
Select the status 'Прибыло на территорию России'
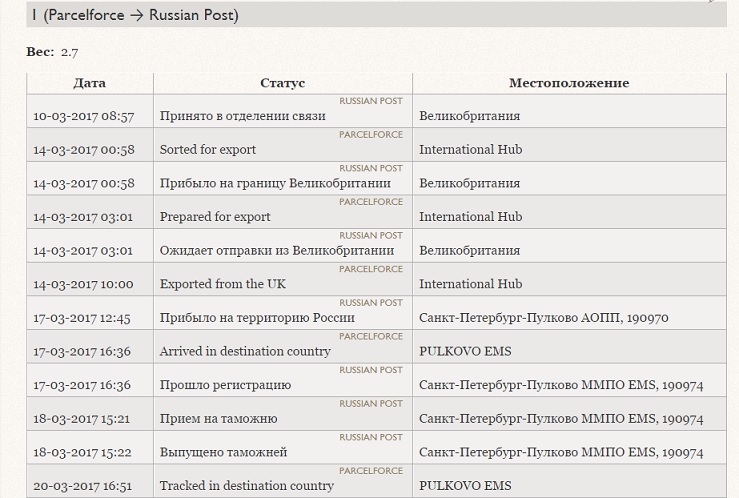[257, 318]
